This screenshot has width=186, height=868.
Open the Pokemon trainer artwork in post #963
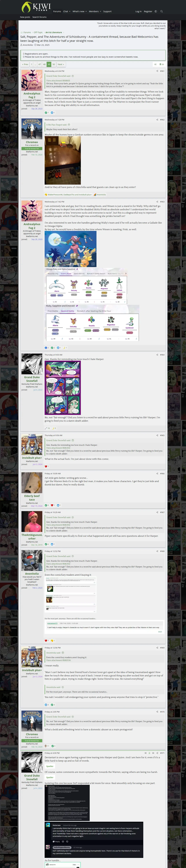point(71,249)
